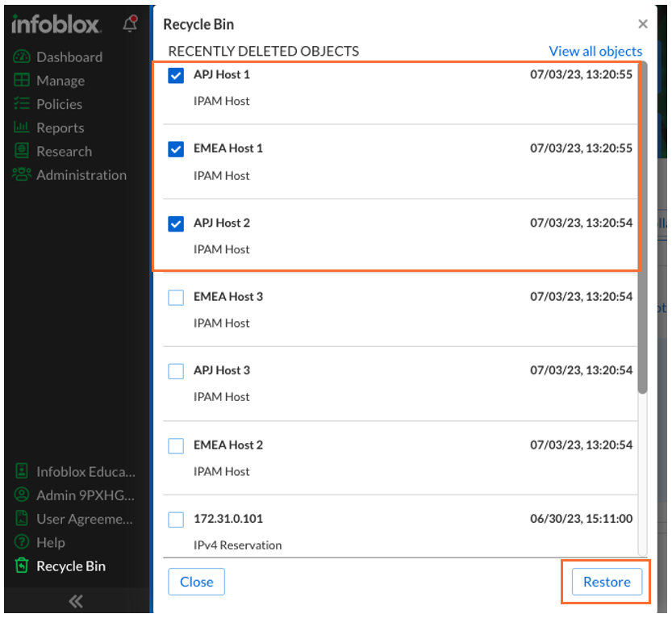672x618 pixels.
Task: Click the Help question mark icon
Action: [x=22, y=542]
